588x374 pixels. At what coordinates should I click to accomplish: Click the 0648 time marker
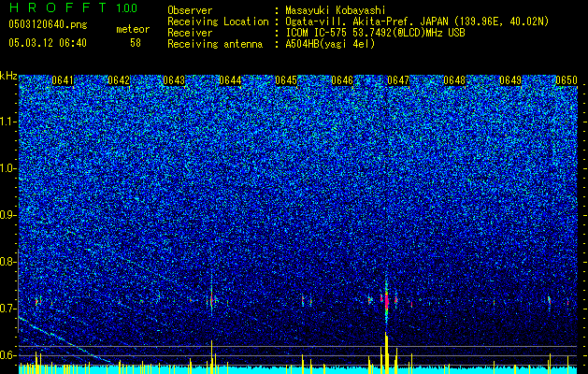454,80
